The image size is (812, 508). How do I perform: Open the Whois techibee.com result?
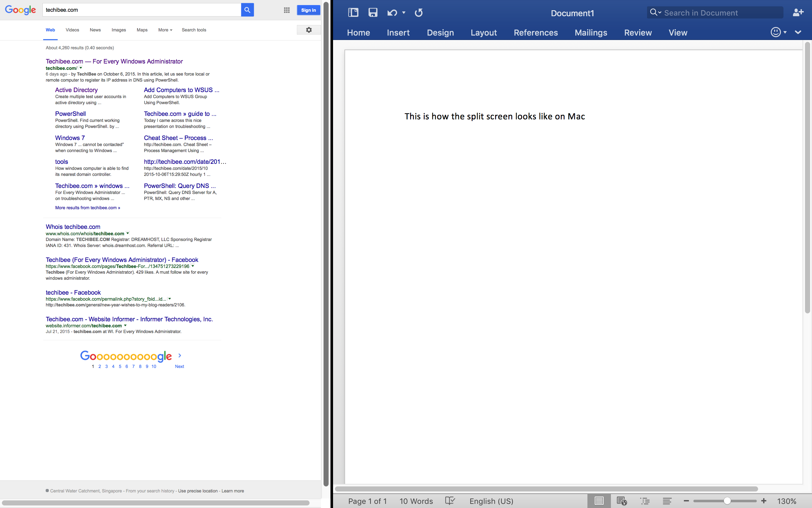coord(73,227)
